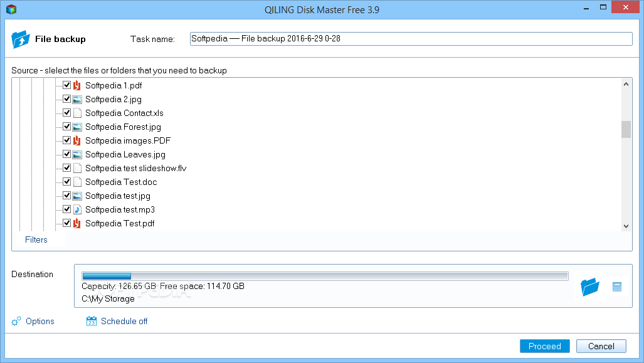Maximize the QILING Disk Master window
Screen dimensions: 644x363
(603, 8)
